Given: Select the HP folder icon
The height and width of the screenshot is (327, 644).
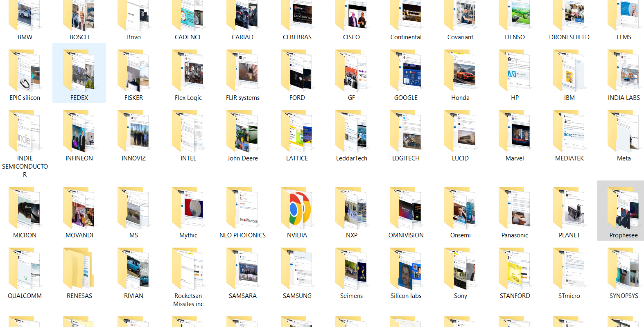Looking at the screenshot, I should [515, 71].
